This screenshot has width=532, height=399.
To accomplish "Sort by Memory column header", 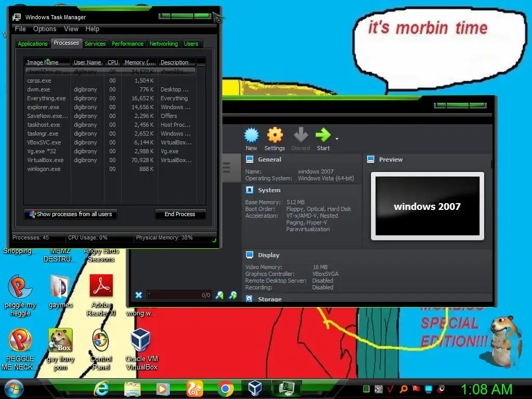I will [139, 62].
